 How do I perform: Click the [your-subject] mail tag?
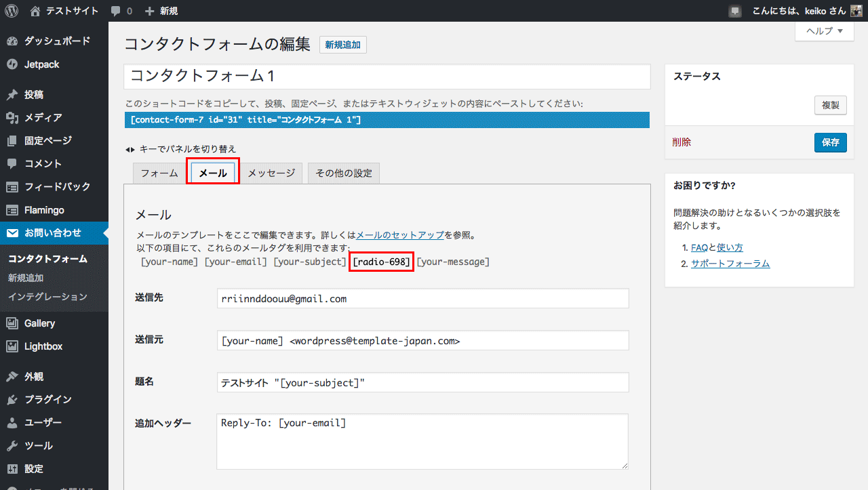pos(310,262)
